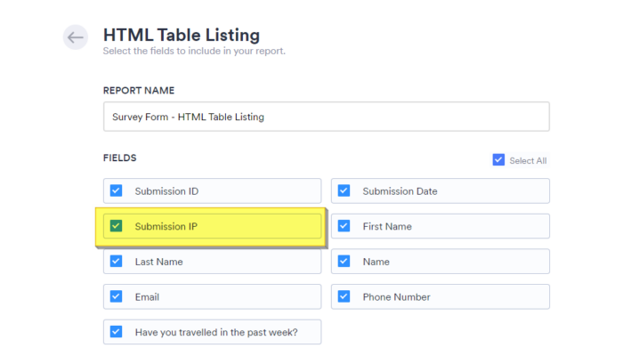
Task: Click the Submission ID field label
Action: [166, 191]
